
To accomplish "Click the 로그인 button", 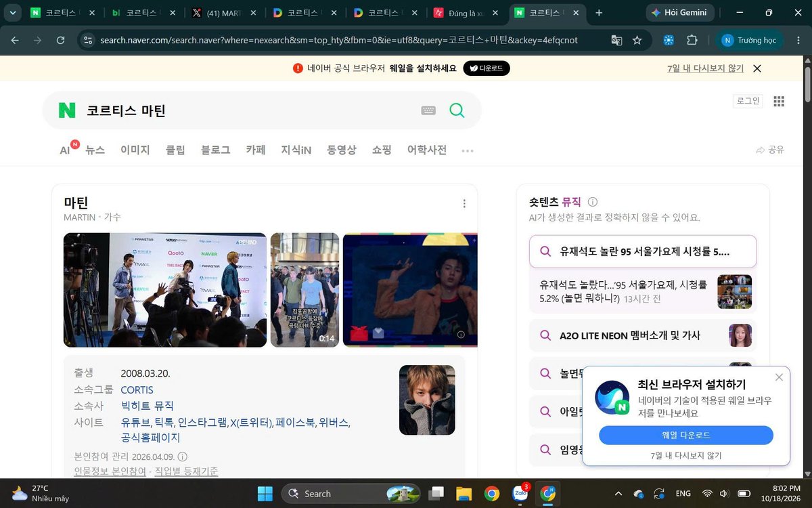I will 748,101.
